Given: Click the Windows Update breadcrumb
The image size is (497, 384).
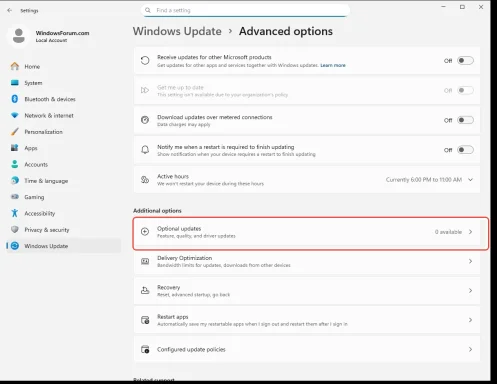Looking at the screenshot, I should point(177,31).
